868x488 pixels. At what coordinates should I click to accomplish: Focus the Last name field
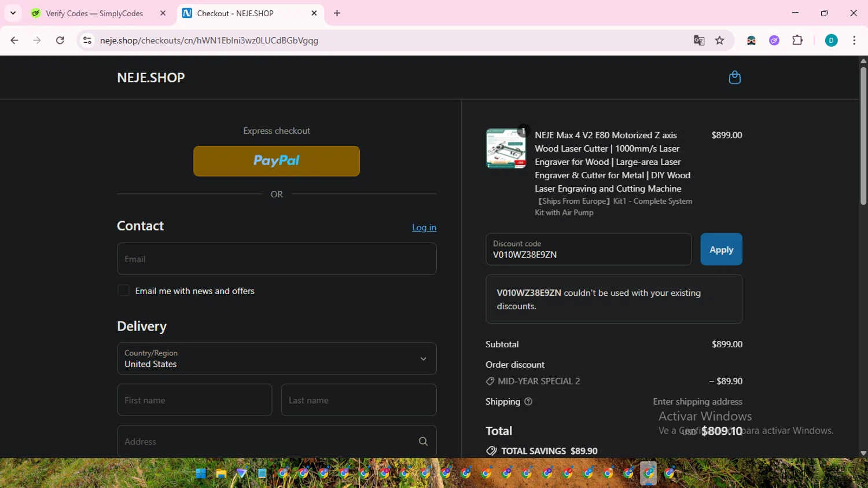pos(359,400)
